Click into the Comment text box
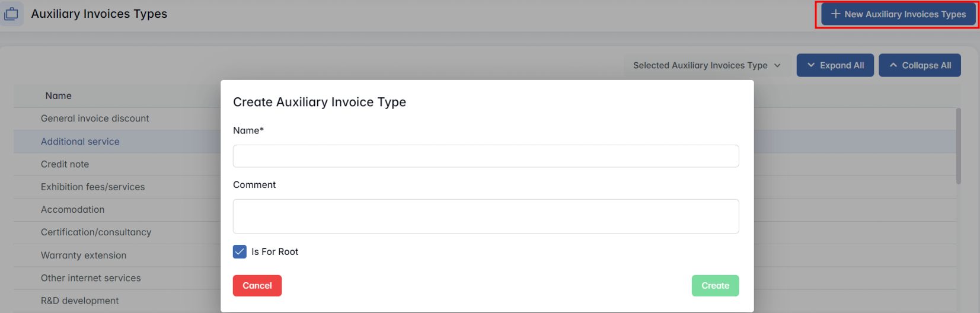The height and width of the screenshot is (313, 980). [486, 216]
